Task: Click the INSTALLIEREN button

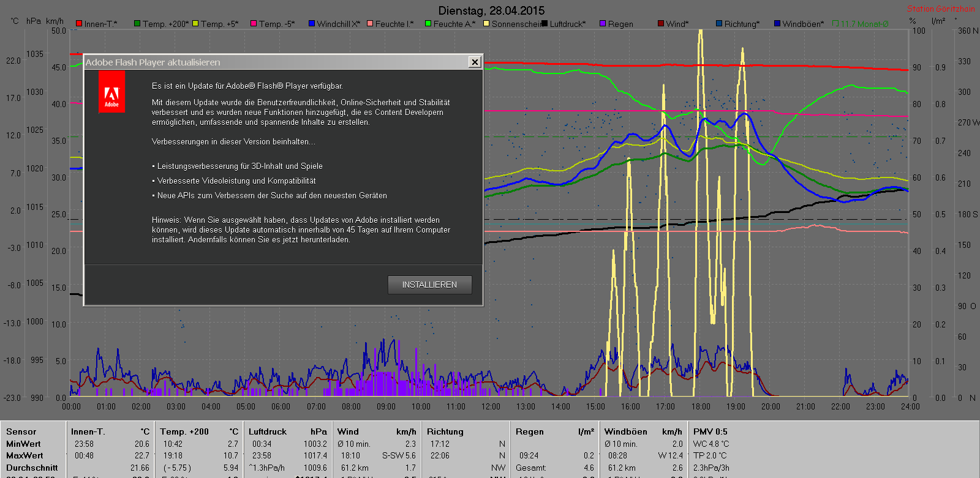Action: coord(429,285)
